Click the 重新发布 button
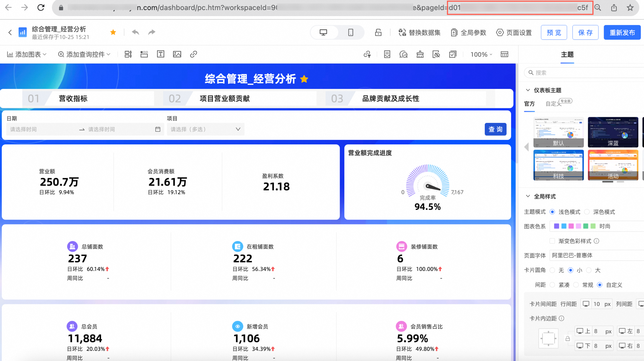Viewport: 644px width, 361px height. coord(622,33)
